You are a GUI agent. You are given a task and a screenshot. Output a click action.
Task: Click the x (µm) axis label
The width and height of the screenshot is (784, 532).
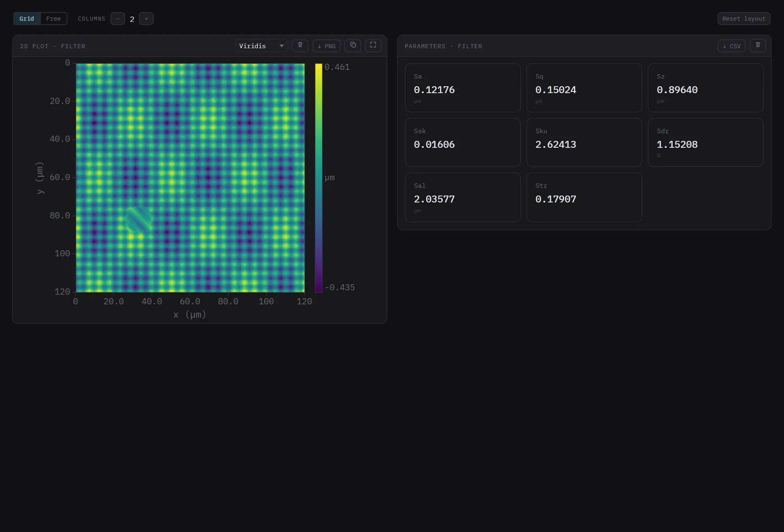click(190, 315)
